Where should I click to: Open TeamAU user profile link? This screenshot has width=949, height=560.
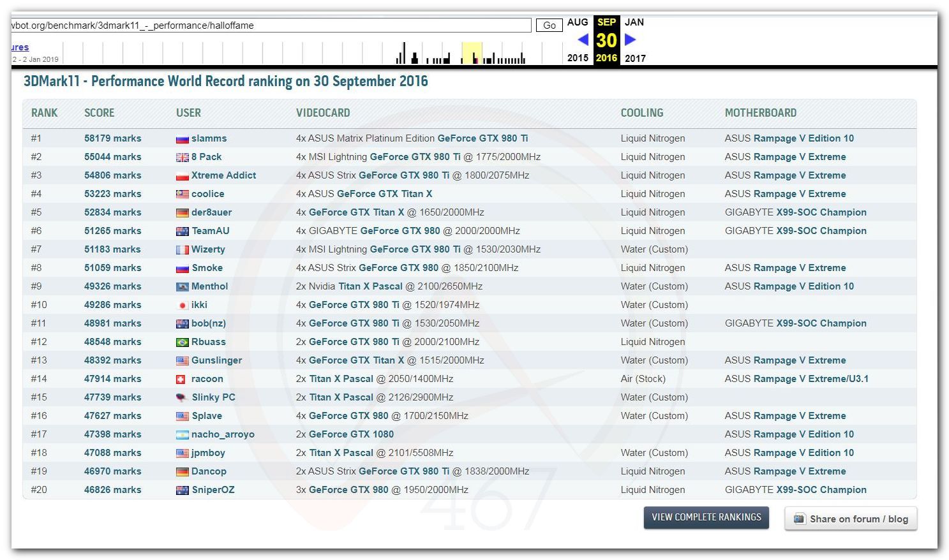210,231
